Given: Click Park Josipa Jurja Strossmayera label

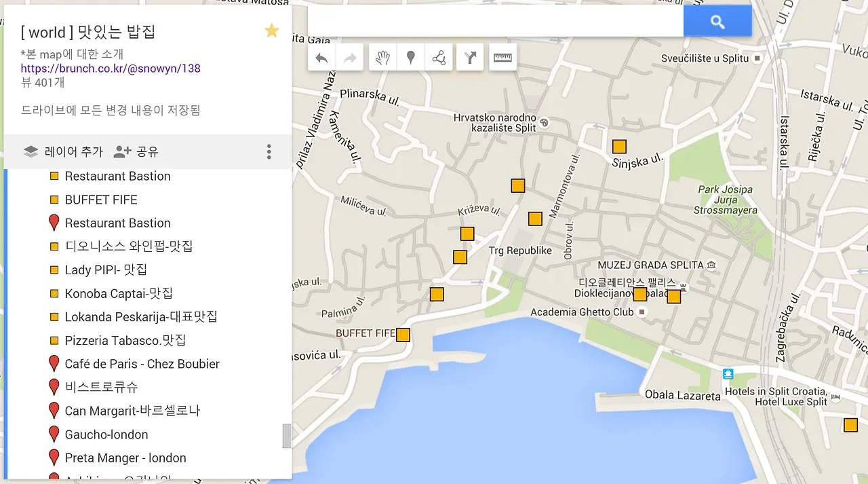Looking at the screenshot, I should tap(725, 200).
